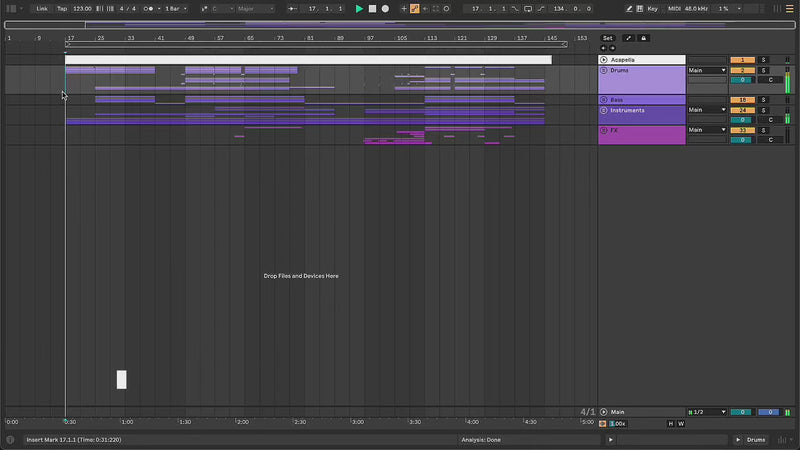The width and height of the screenshot is (800, 450).
Task: Click the Link button
Action: (x=42, y=8)
